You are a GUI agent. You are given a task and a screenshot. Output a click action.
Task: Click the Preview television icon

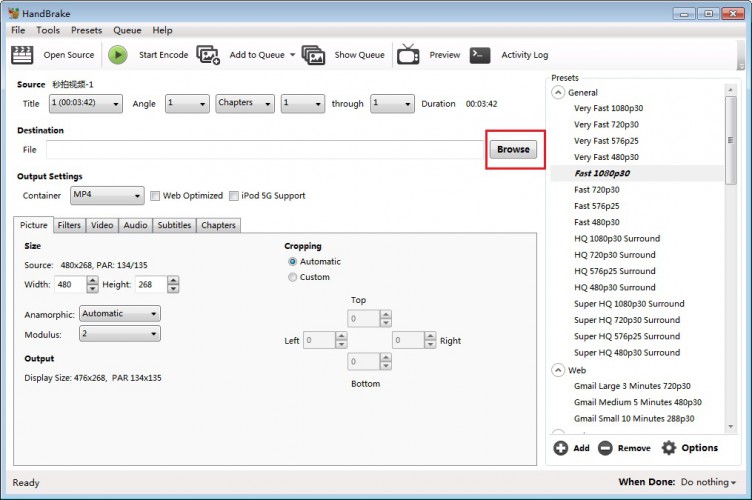(x=408, y=55)
